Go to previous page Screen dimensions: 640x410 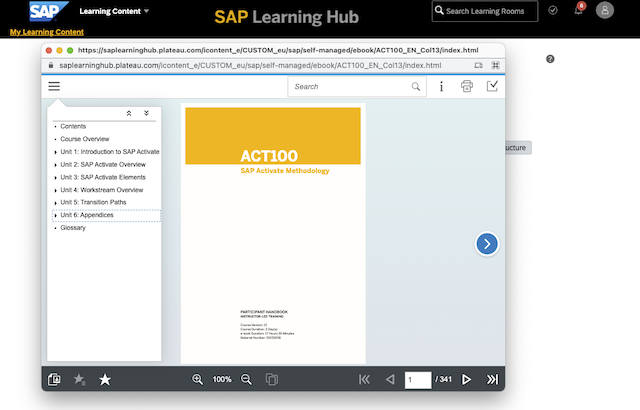tap(390, 379)
